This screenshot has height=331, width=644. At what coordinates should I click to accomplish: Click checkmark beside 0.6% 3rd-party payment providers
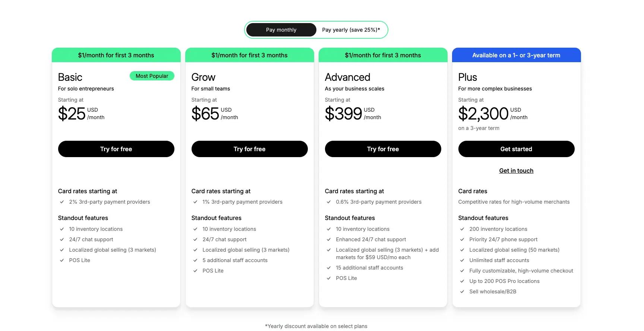point(329,202)
